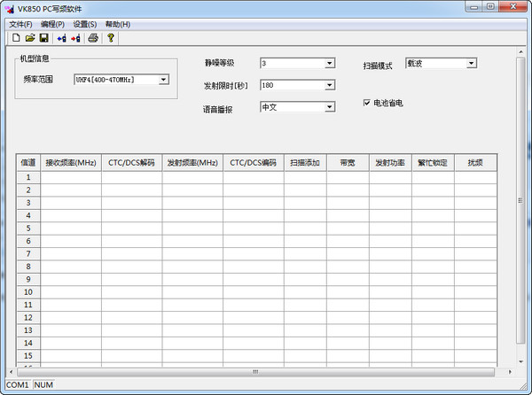Click transmit frequency cell for channel 4

pyautogui.click(x=192, y=216)
